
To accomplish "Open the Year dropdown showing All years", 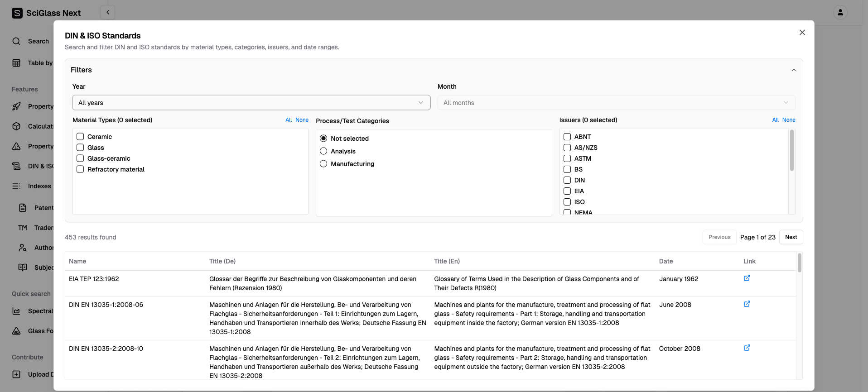I will [251, 103].
